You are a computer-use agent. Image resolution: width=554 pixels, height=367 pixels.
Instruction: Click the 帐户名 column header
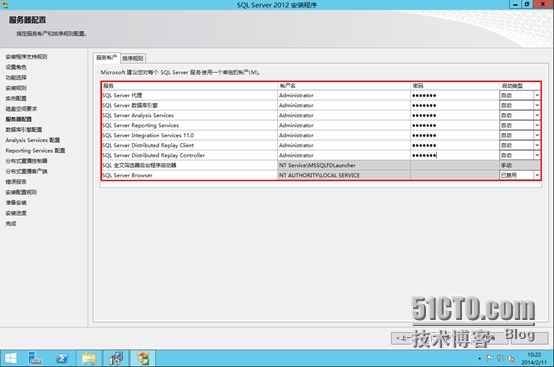tap(344, 86)
